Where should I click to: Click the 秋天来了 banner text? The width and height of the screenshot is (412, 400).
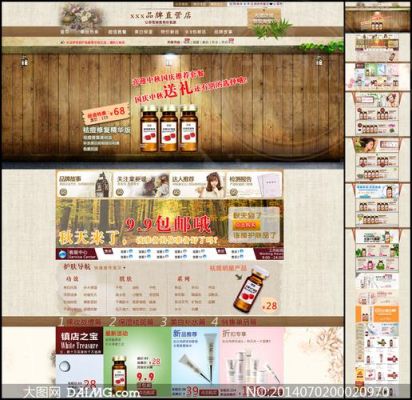point(89,238)
